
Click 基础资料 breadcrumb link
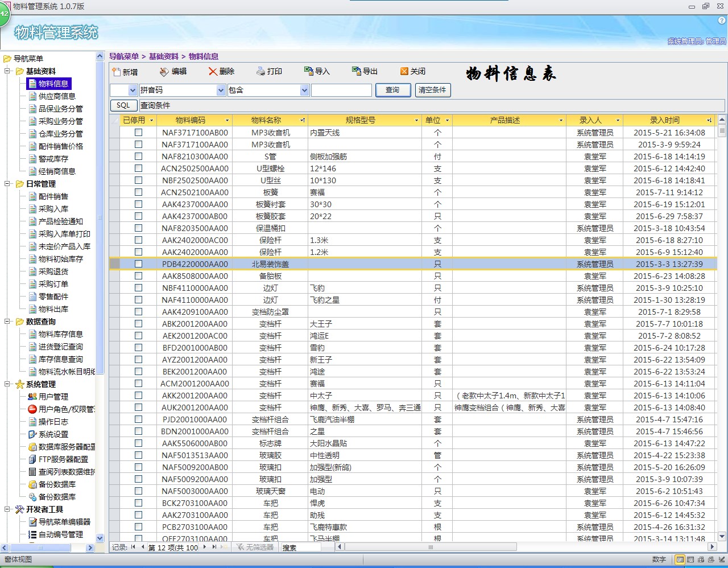tap(164, 56)
